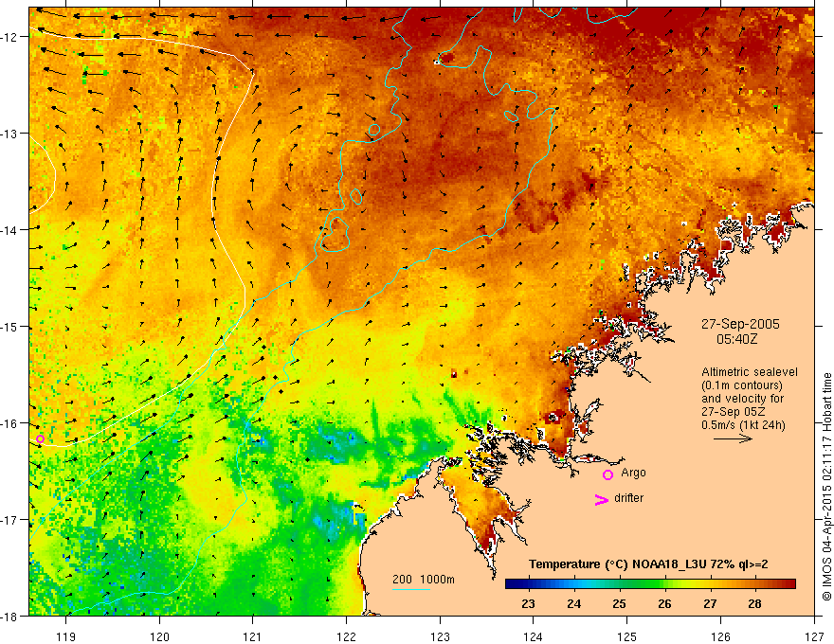Image resolution: width=834 pixels, height=644 pixels.
Task: Click the 0.5m/s velocity scale arrow
Action: (x=733, y=438)
